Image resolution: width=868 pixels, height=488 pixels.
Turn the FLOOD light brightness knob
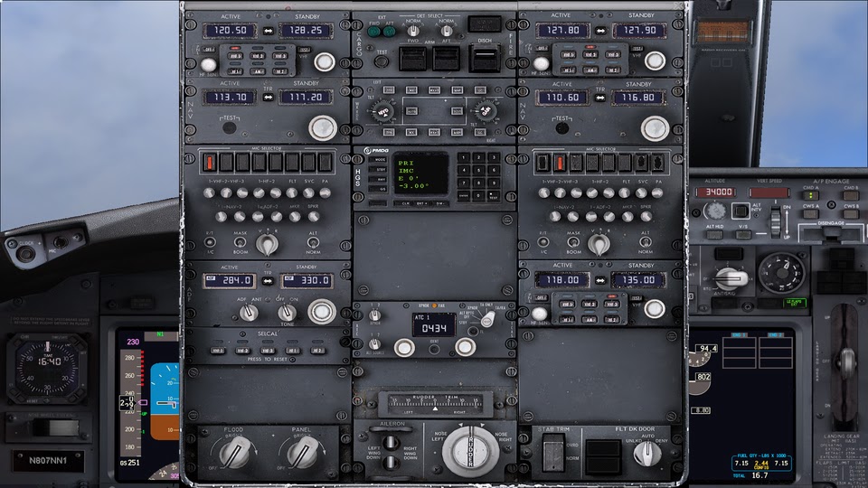click(235, 453)
